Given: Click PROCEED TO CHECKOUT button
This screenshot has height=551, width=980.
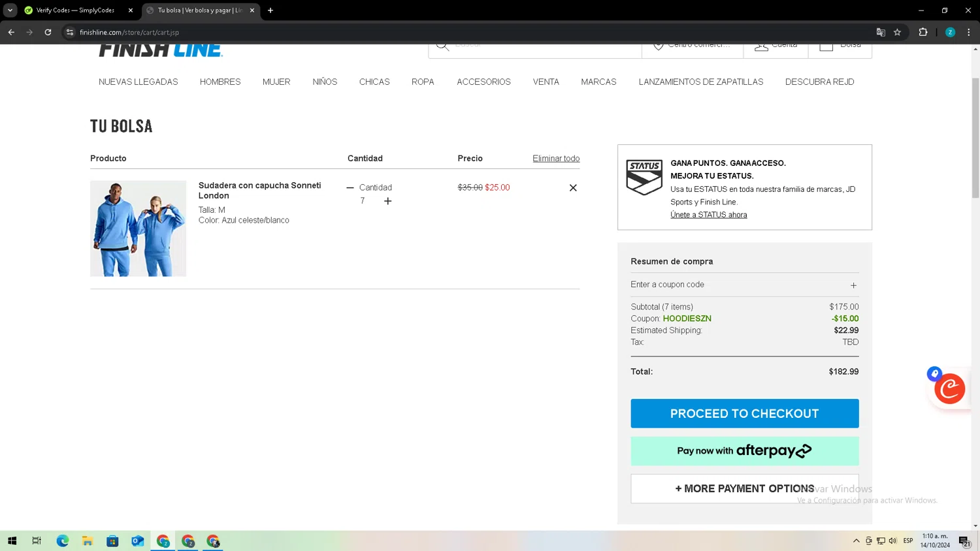Looking at the screenshot, I should pos(745,413).
